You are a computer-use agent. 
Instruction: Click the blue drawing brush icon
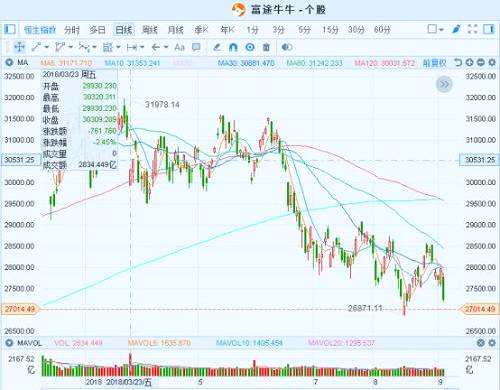tap(456, 29)
